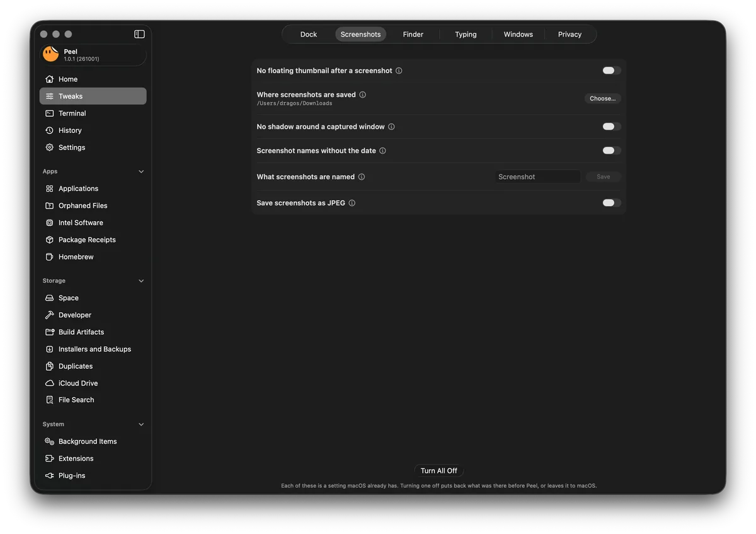Select the Screenshots tab

[x=360, y=34]
